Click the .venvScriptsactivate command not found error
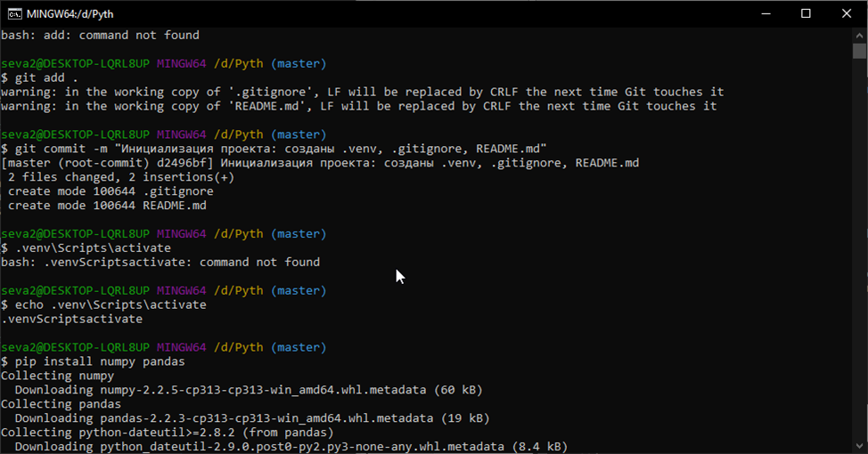 pyautogui.click(x=160, y=263)
